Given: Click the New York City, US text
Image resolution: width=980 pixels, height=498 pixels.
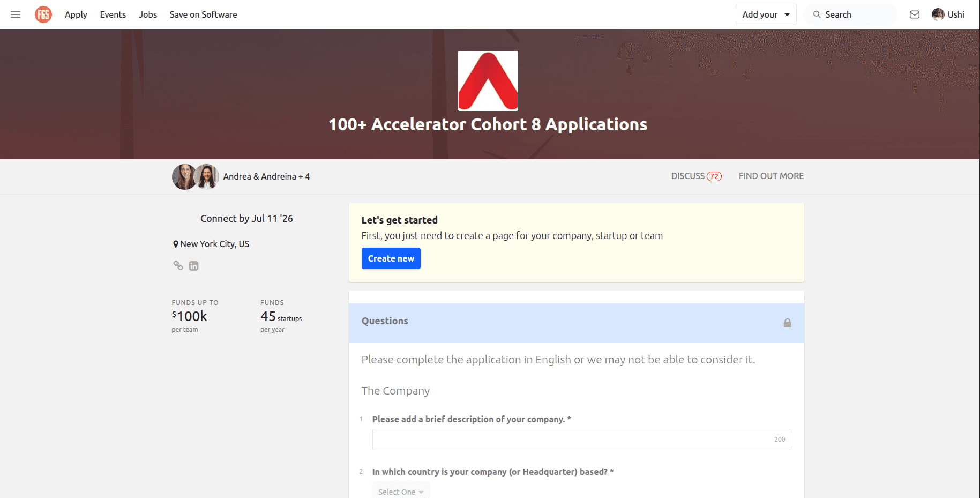Looking at the screenshot, I should coord(215,244).
